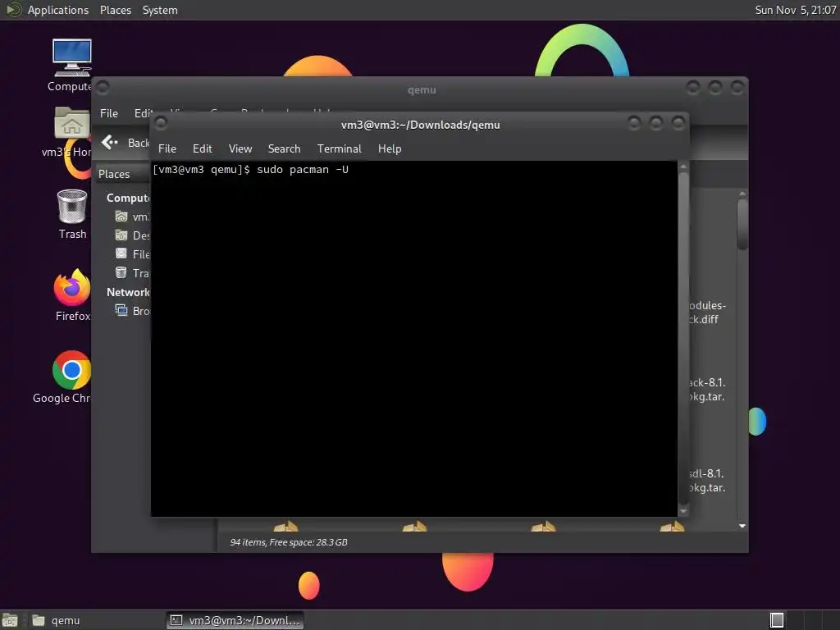Click the clock showing Sun Nov 5, 21:07

tap(795, 10)
